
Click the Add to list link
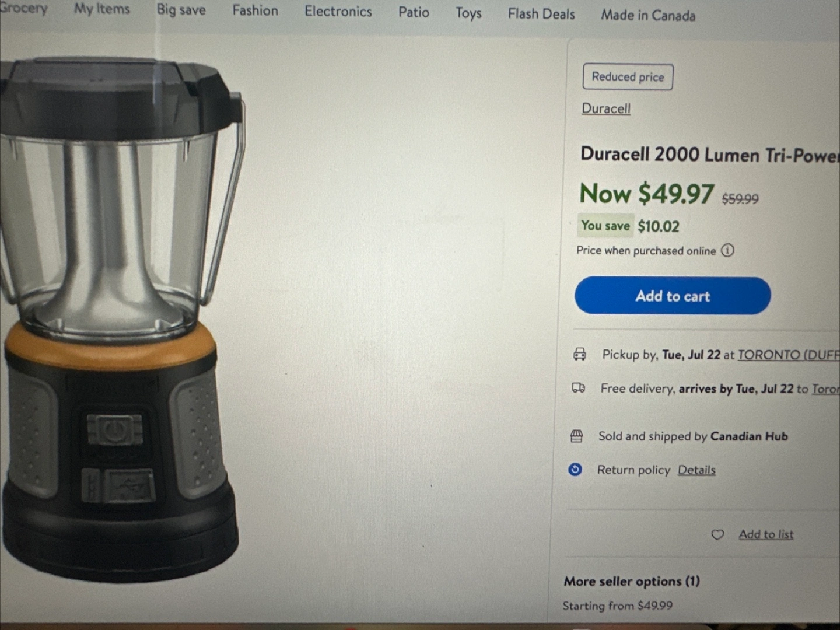[766, 534]
